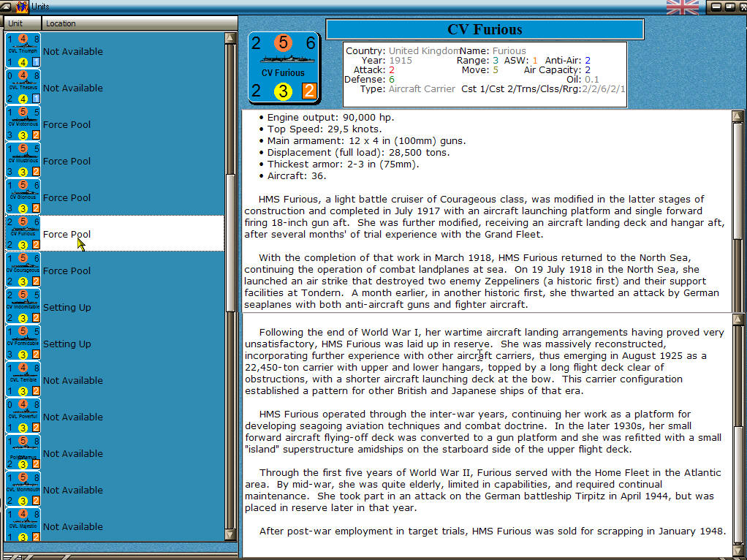
Task: Click the Name value Furious
Action: point(509,50)
